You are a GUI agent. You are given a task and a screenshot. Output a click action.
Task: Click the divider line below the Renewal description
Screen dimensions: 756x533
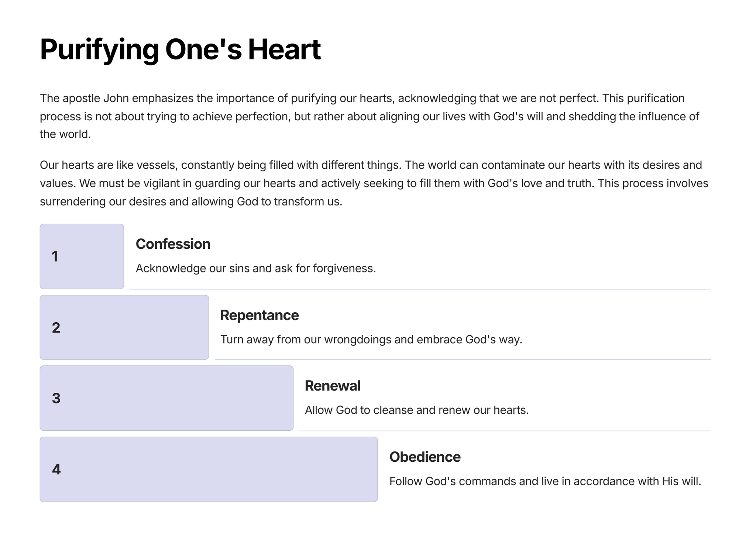coord(505,431)
